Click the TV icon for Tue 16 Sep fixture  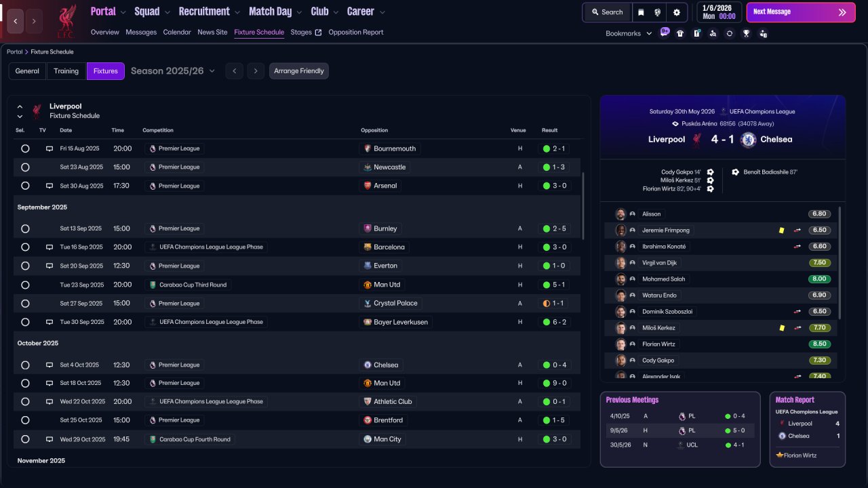pos(50,247)
